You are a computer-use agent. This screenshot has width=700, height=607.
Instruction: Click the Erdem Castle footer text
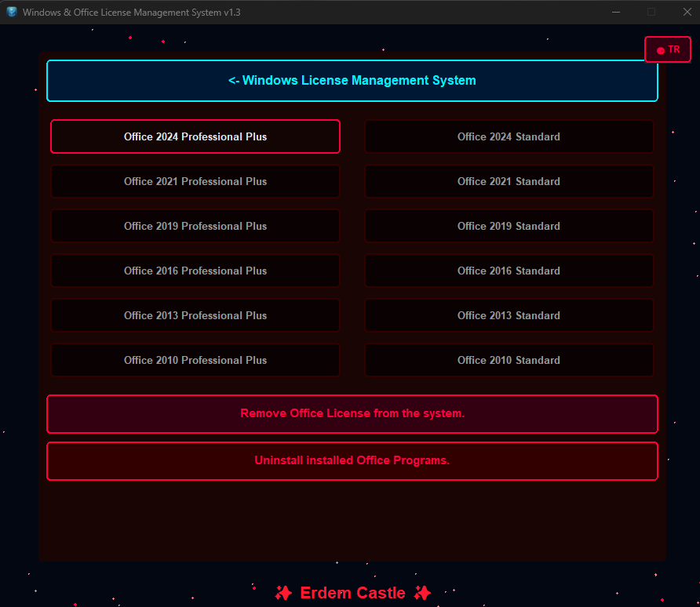coord(352,593)
